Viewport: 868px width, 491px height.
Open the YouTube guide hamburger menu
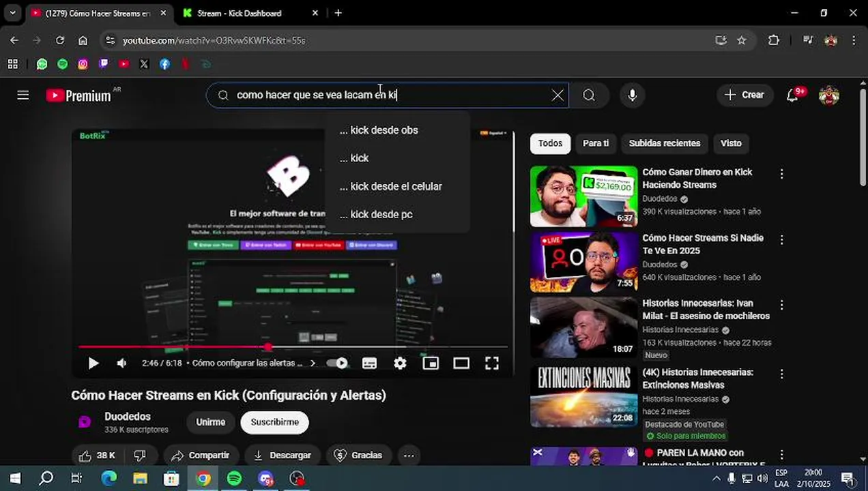tap(23, 95)
